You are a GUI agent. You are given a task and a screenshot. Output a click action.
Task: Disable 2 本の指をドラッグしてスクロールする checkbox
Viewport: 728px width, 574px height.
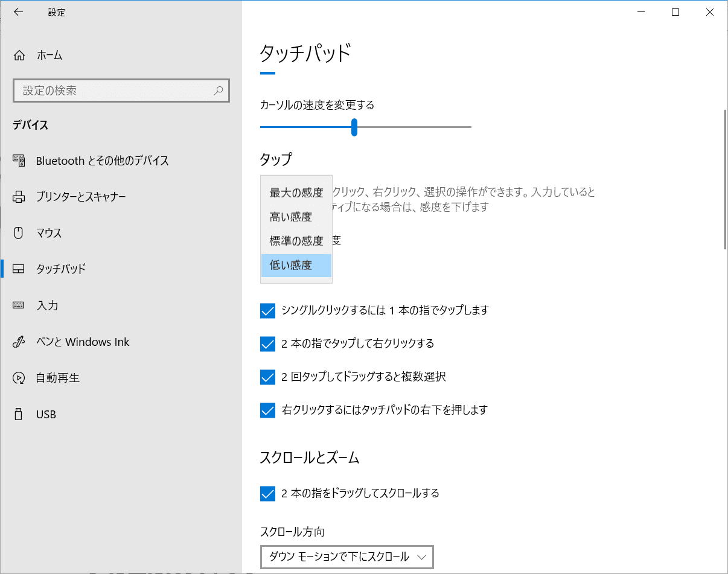pos(267,494)
